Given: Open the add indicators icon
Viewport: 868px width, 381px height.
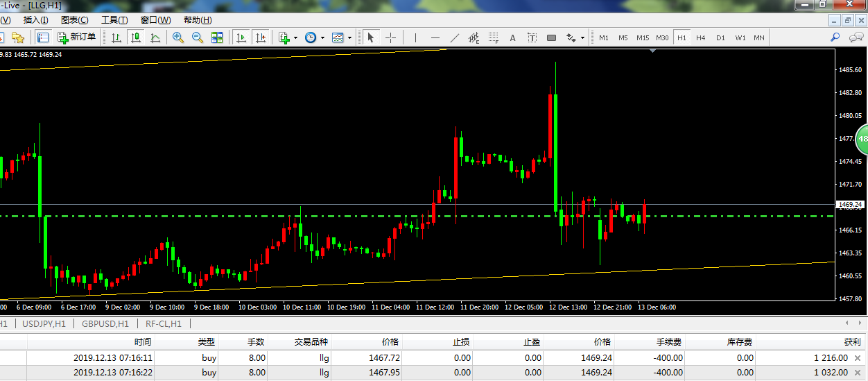Looking at the screenshot, I should [x=284, y=37].
